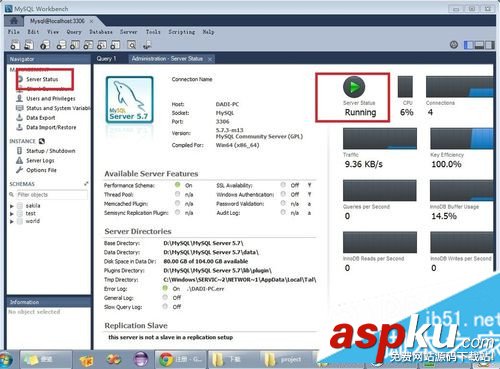Create a new function toolbar icon

(x=115, y=45)
